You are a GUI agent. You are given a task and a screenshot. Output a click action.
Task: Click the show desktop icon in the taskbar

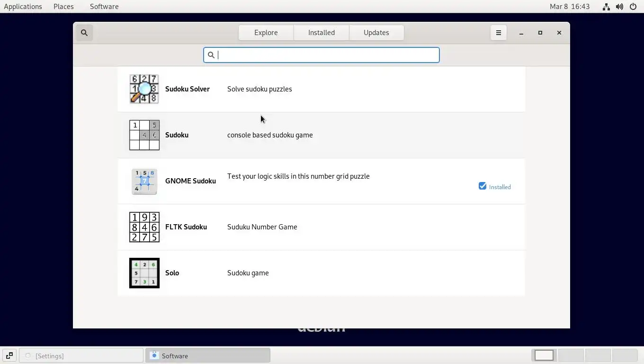[x=9, y=355]
